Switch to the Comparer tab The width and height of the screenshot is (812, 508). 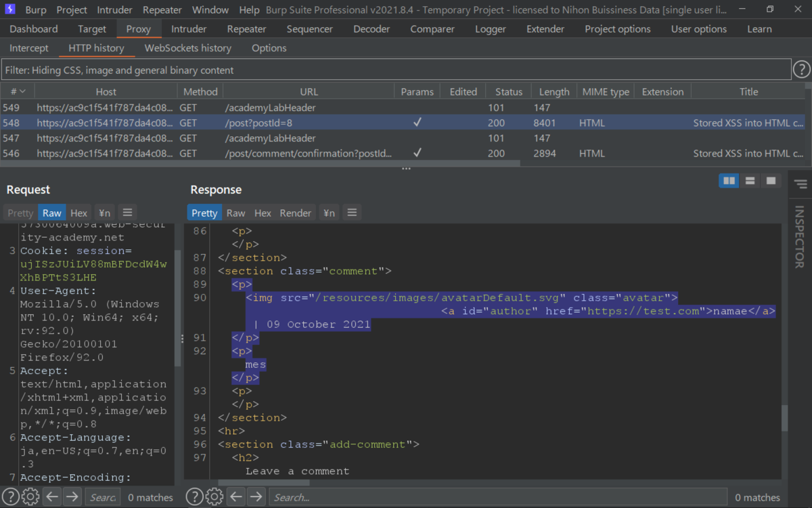click(x=432, y=29)
